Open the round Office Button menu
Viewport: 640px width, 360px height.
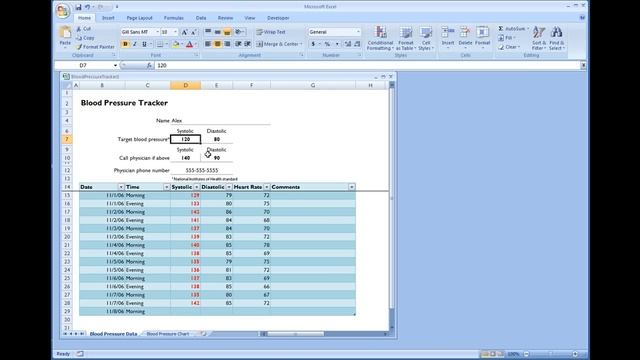(63, 11)
